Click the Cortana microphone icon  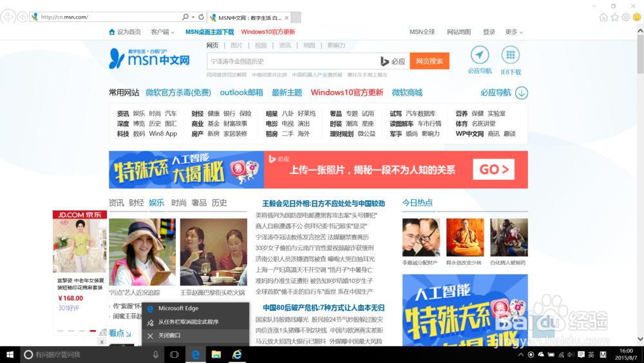pos(156,355)
